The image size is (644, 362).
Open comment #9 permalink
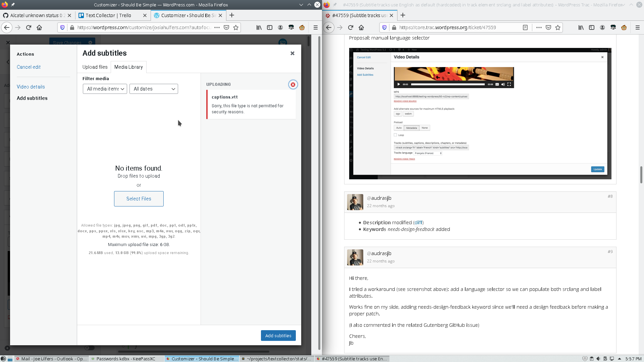coord(610,252)
